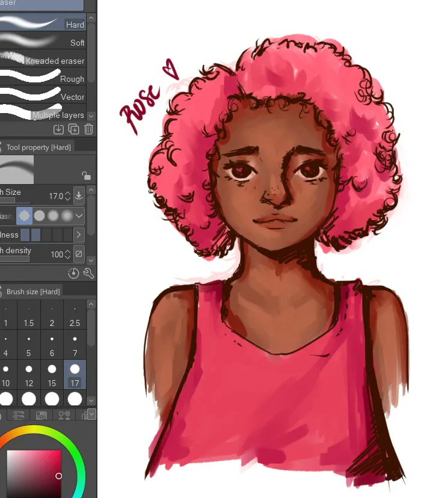
Task: Select the Rough eraser sub tool
Action: (43, 76)
